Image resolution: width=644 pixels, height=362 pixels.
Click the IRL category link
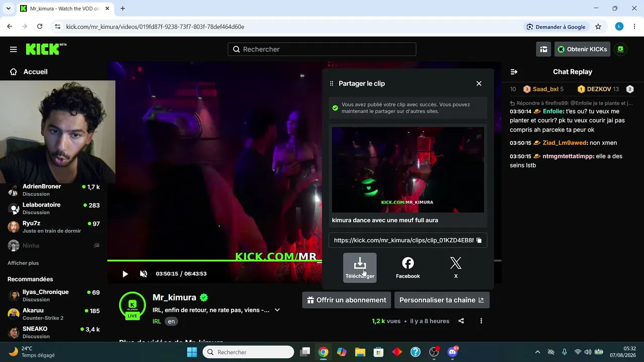point(157,321)
